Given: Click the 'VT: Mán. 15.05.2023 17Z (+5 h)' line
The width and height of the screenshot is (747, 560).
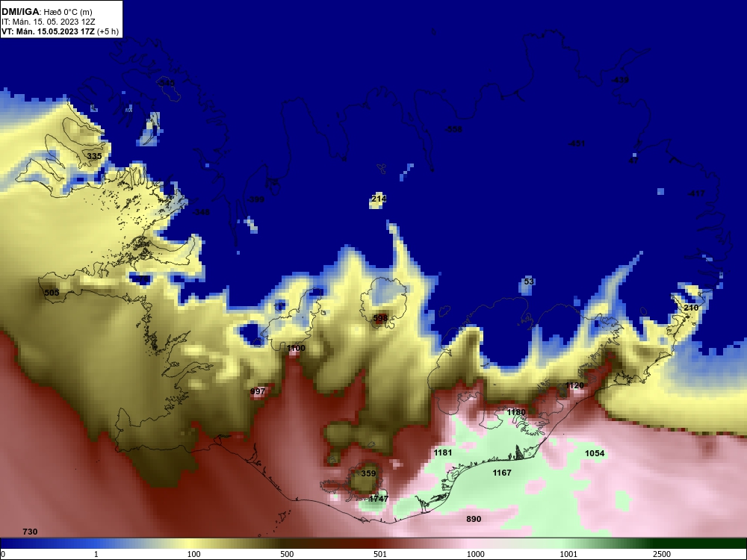Looking at the screenshot, I should pyautogui.click(x=60, y=31).
